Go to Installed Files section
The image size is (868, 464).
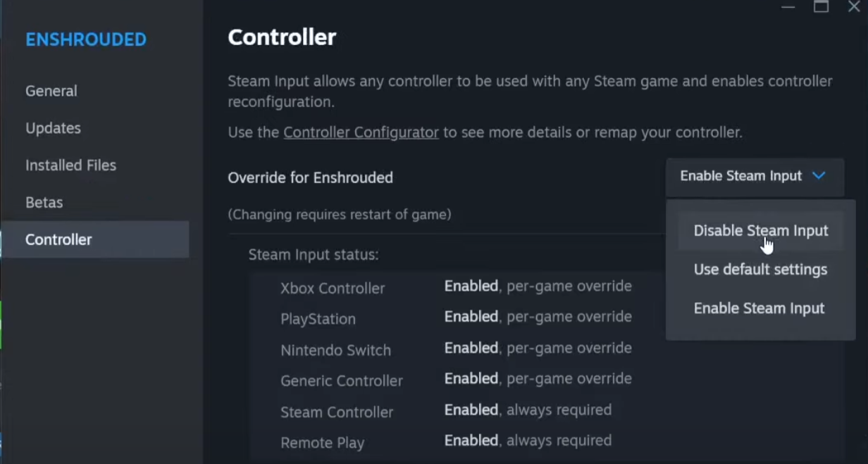click(x=71, y=165)
